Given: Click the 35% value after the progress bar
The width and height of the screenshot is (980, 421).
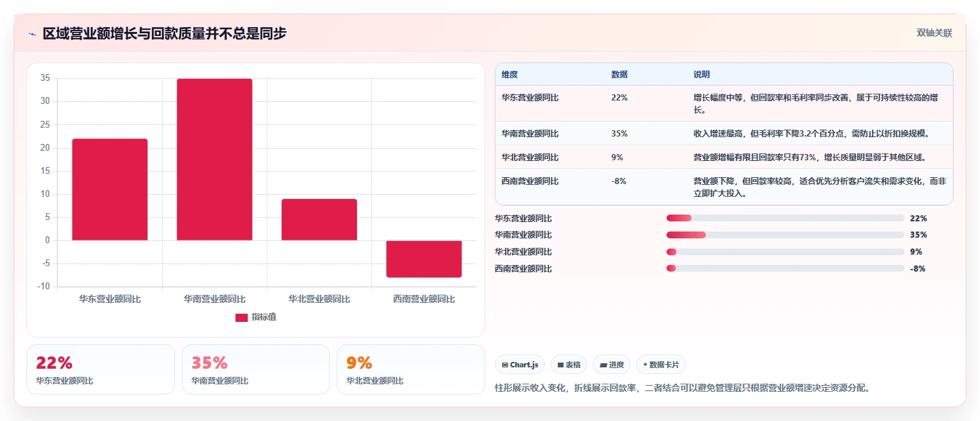Looking at the screenshot, I should [x=918, y=235].
